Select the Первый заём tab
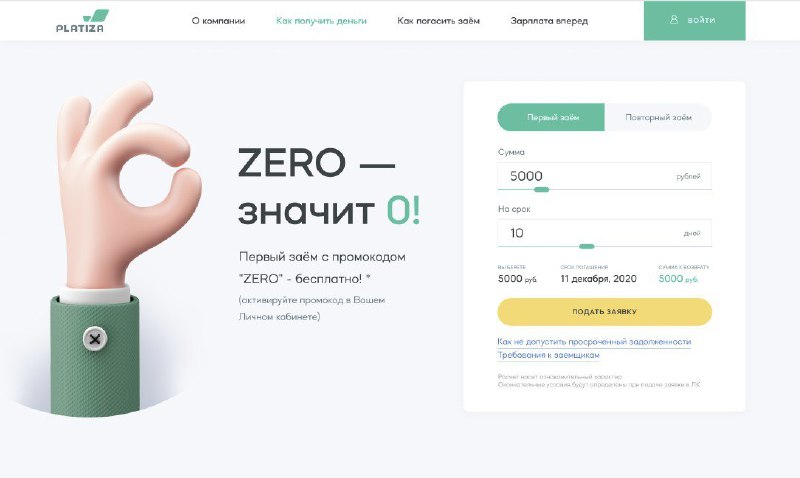 [551, 117]
